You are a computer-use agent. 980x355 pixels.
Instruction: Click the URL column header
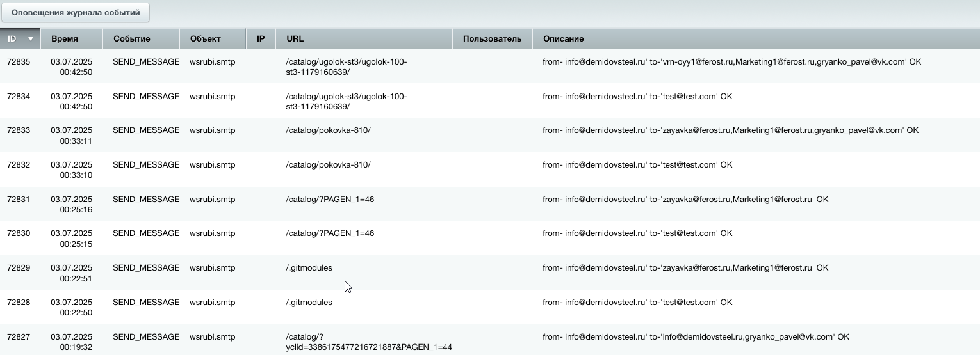364,38
